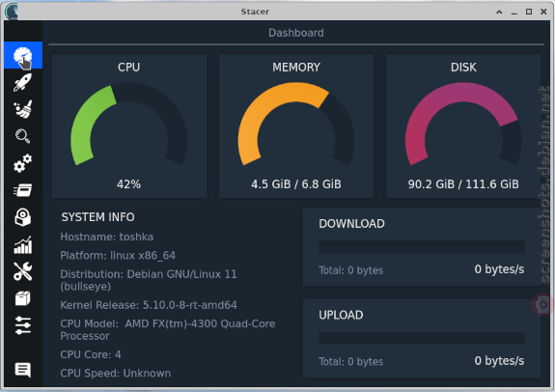The height and width of the screenshot is (392, 555).
Task: Click the Hostname: toshka text
Action: tap(107, 237)
